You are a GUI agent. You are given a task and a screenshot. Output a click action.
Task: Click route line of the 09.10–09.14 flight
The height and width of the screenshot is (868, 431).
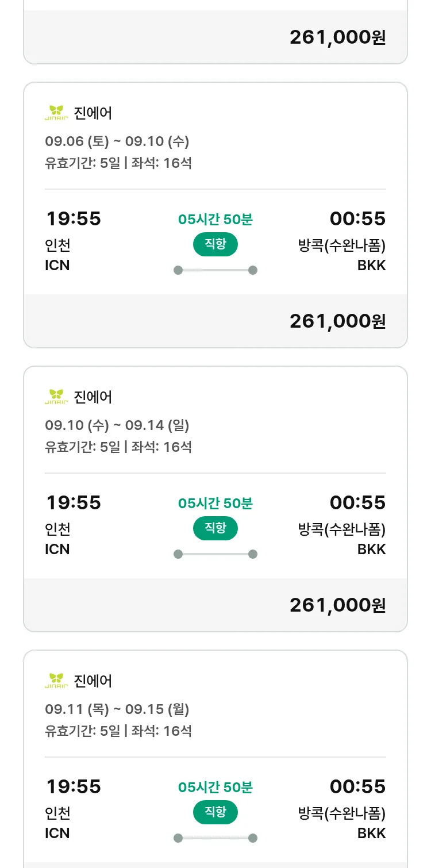pos(215,554)
